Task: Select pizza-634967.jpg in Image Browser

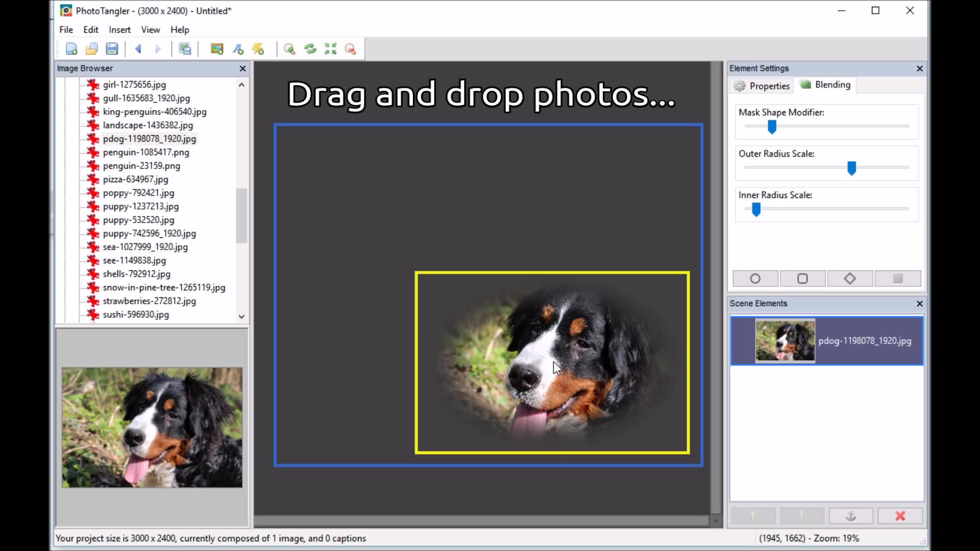Action: point(135,179)
